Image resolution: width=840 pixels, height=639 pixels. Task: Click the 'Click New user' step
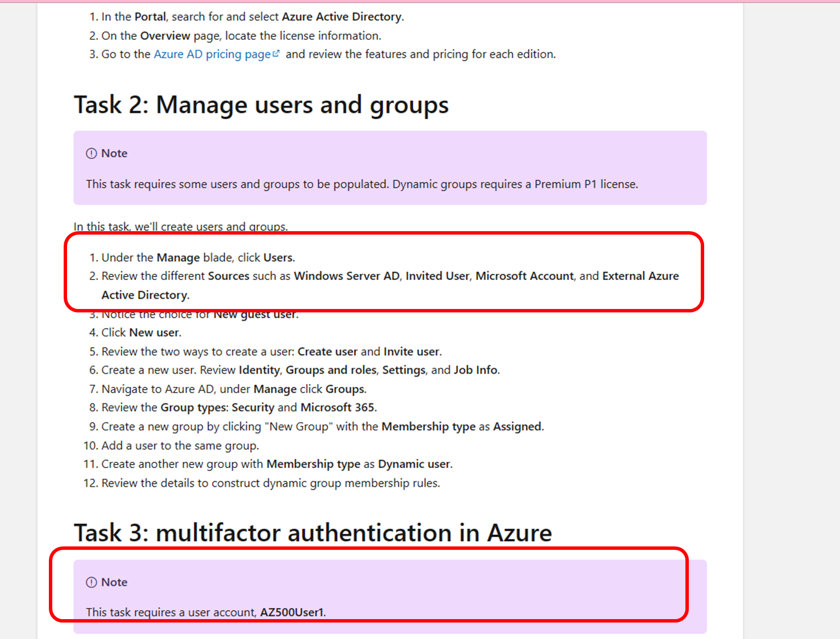pyautogui.click(x=142, y=332)
